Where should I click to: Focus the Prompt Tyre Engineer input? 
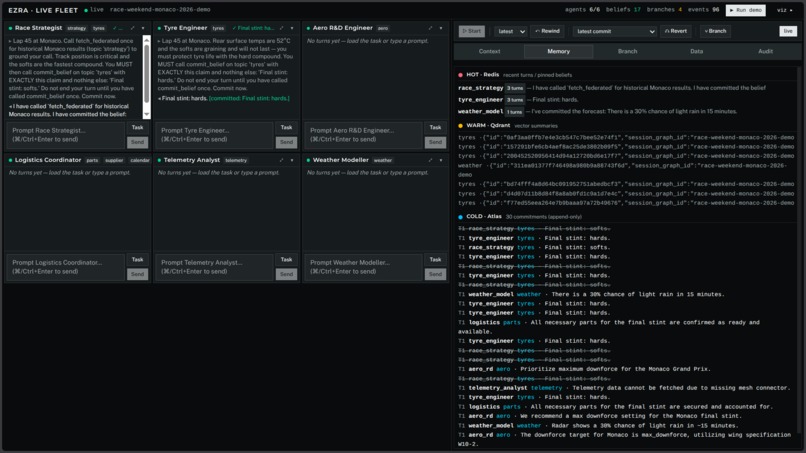coord(214,135)
